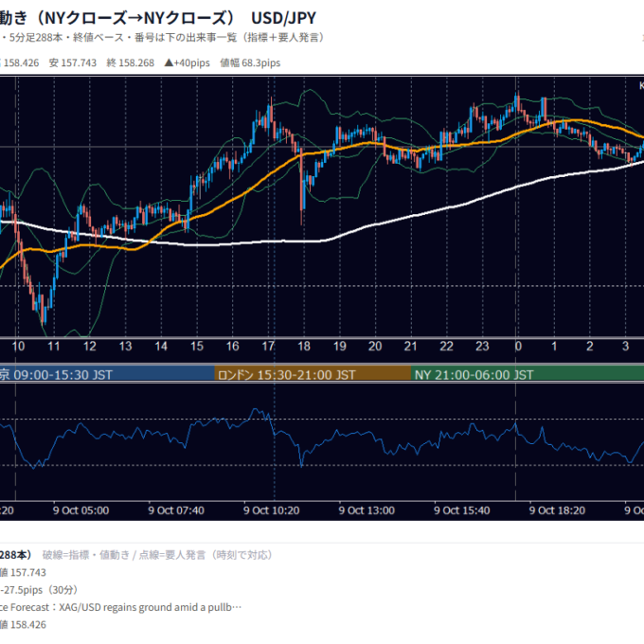Click the 9 Oct 13:00 time label

tap(367, 510)
